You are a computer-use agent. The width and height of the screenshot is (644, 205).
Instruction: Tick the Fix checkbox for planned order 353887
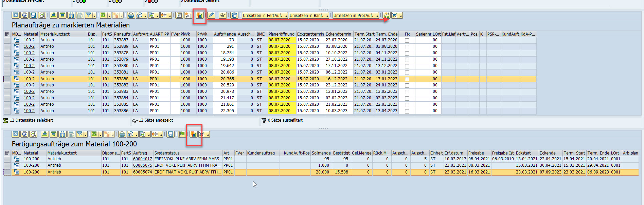point(407,40)
